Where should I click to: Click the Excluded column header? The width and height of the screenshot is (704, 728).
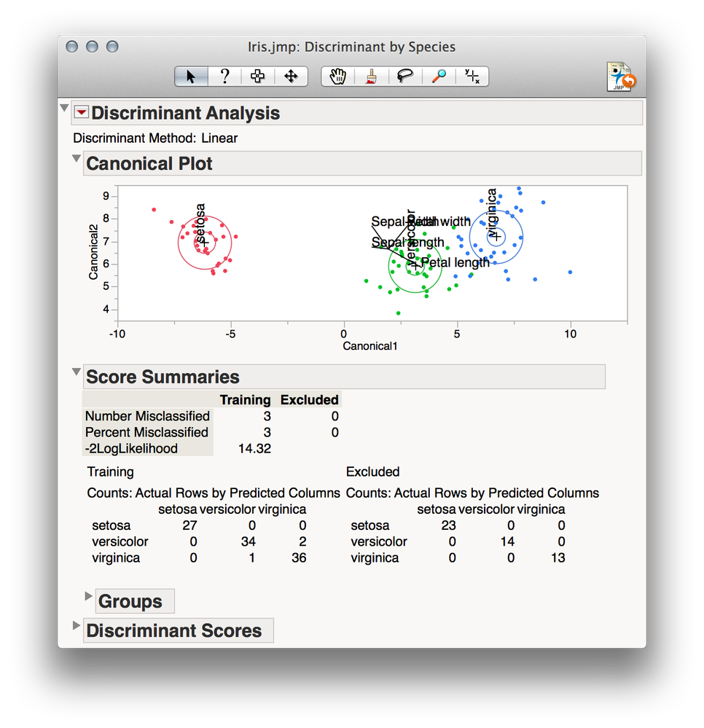coord(309,400)
